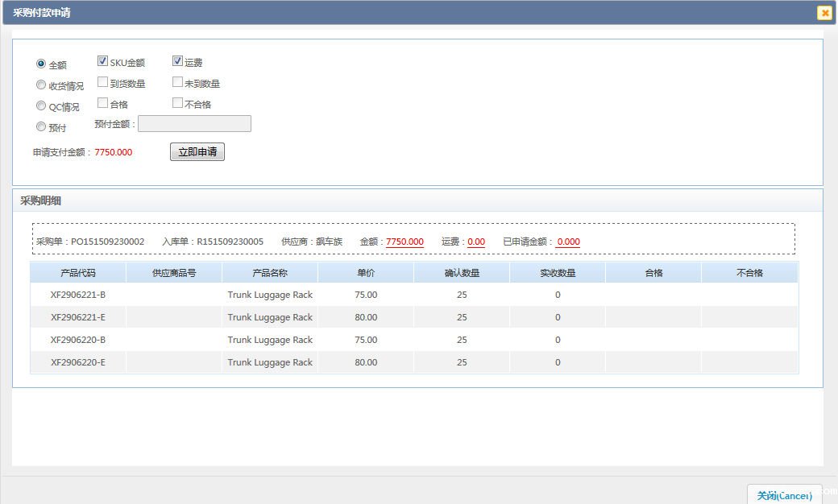Click the 运费 0.00 value

(x=476, y=242)
